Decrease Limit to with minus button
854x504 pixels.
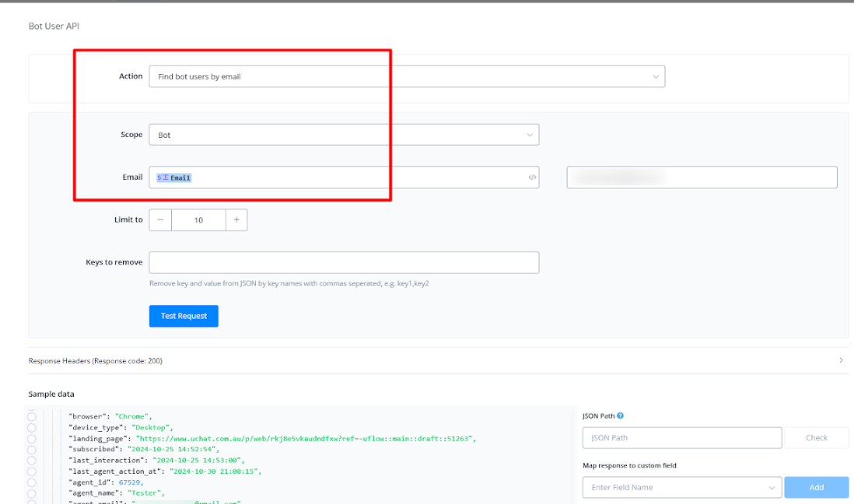(160, 220)
